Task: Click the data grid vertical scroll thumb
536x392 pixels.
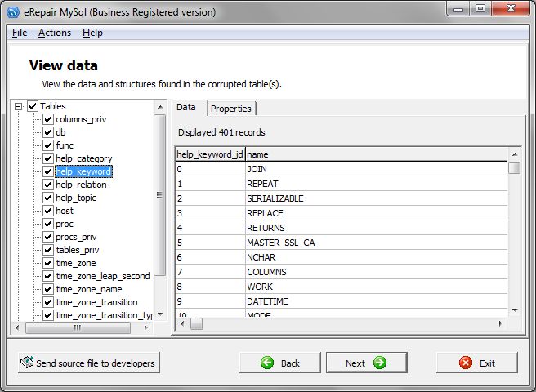Action: coord(515,167)
